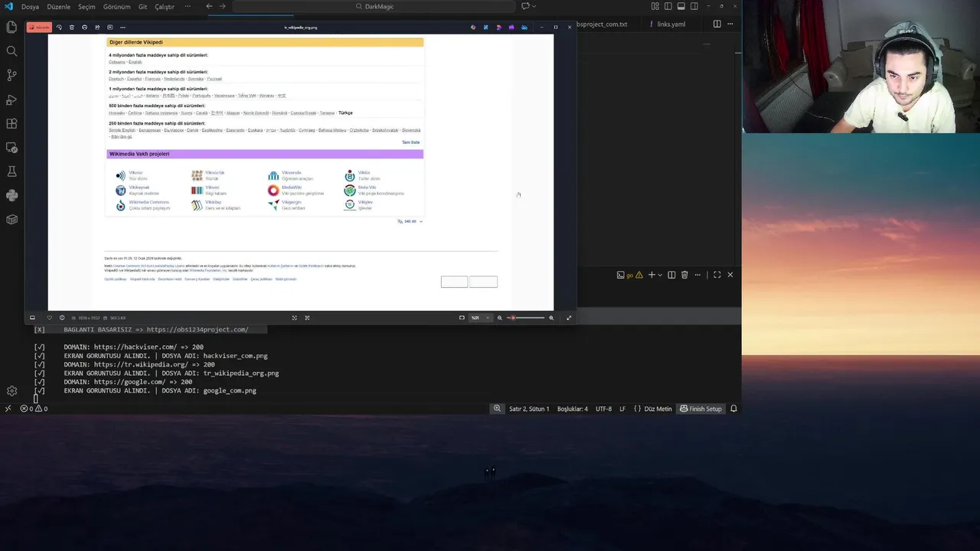Switch to the bsproject_com.txt editor tab
Screen dimensions: 980x551
(x=602, y=24)
